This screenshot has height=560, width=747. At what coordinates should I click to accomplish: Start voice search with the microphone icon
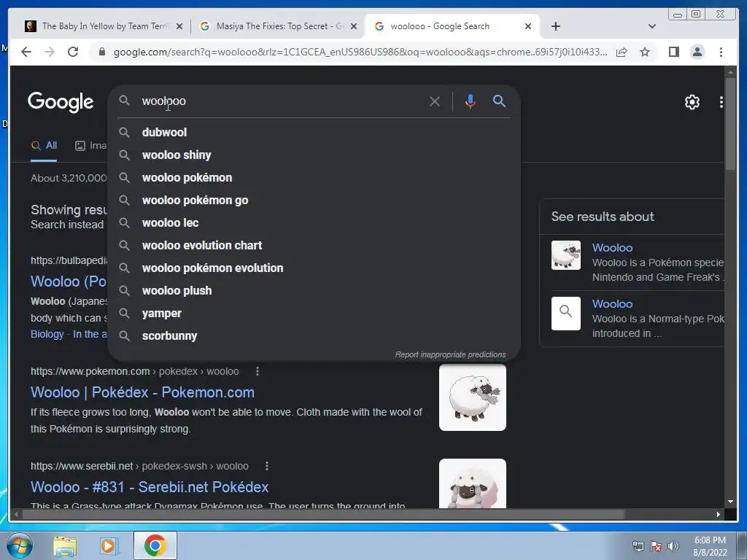471,101
